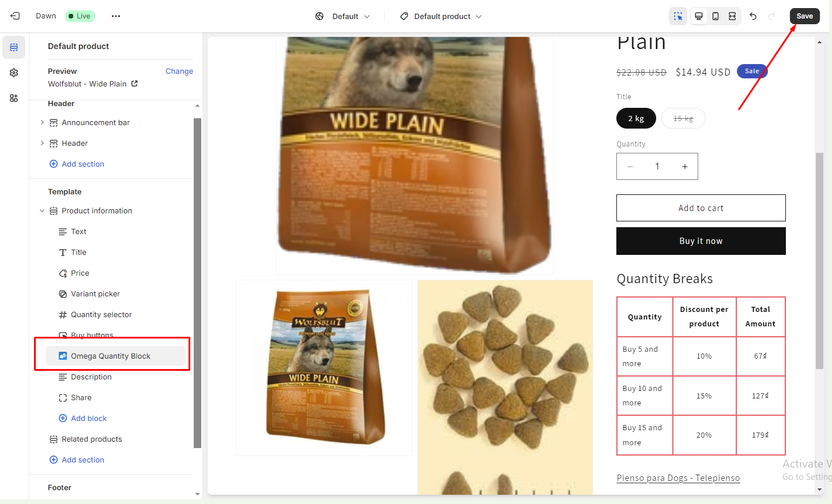
Task: Select the Omega Quantity Block item
Action: pos(116,356)
